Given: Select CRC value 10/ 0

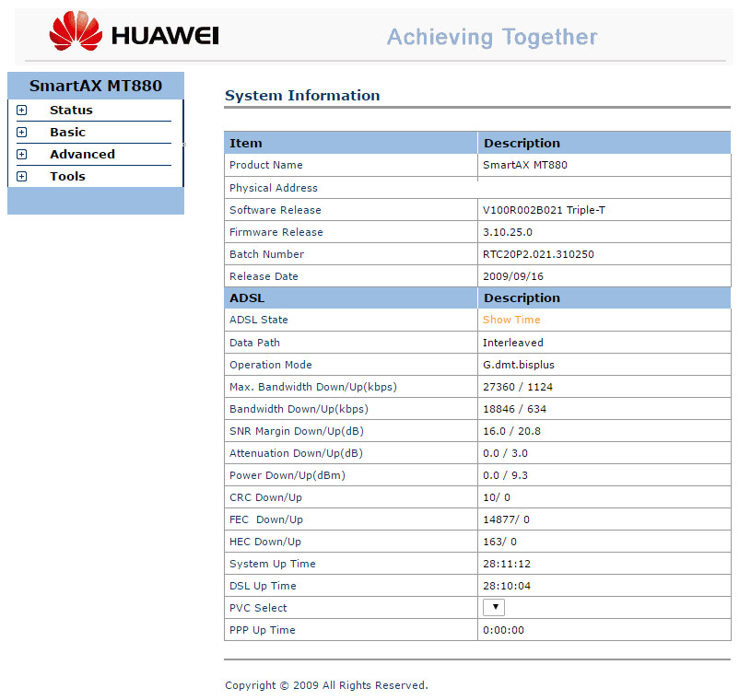Looking at the screenshot, I should pyautogui.click(x=497, y=497).
